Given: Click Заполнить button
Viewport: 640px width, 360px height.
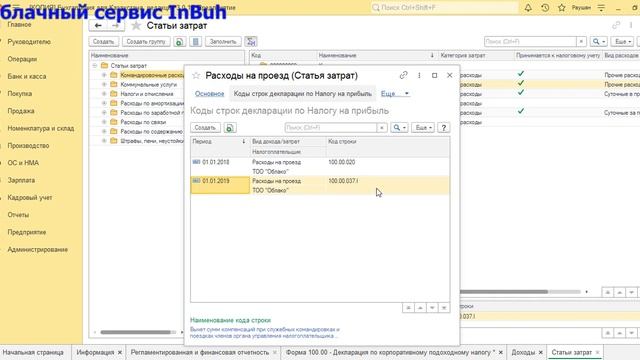Looking at the screenshot, I should click(223, 42).
